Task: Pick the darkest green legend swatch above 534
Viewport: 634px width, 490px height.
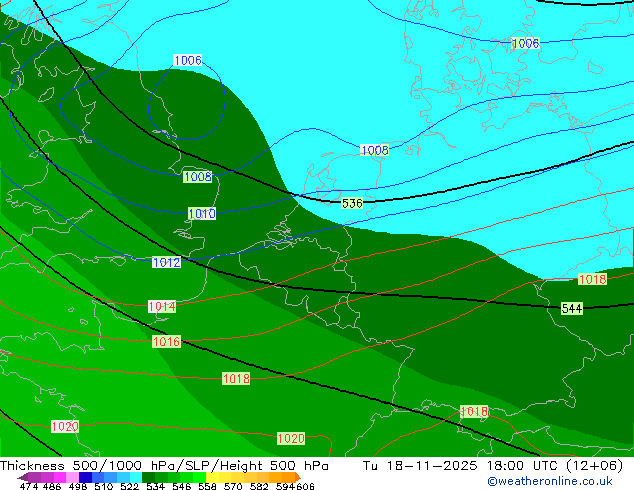Action: (x=148, y=477)
